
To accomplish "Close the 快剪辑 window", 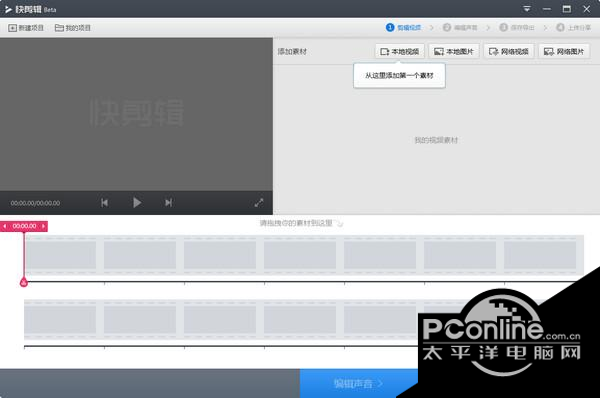I will click(587, 9).
